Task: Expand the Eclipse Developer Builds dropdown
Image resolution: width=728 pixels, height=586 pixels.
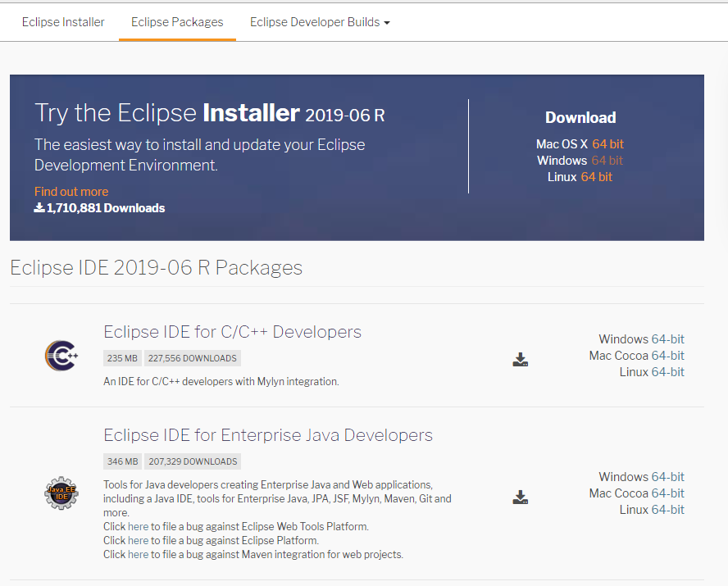Action: (x=320, y=22)
